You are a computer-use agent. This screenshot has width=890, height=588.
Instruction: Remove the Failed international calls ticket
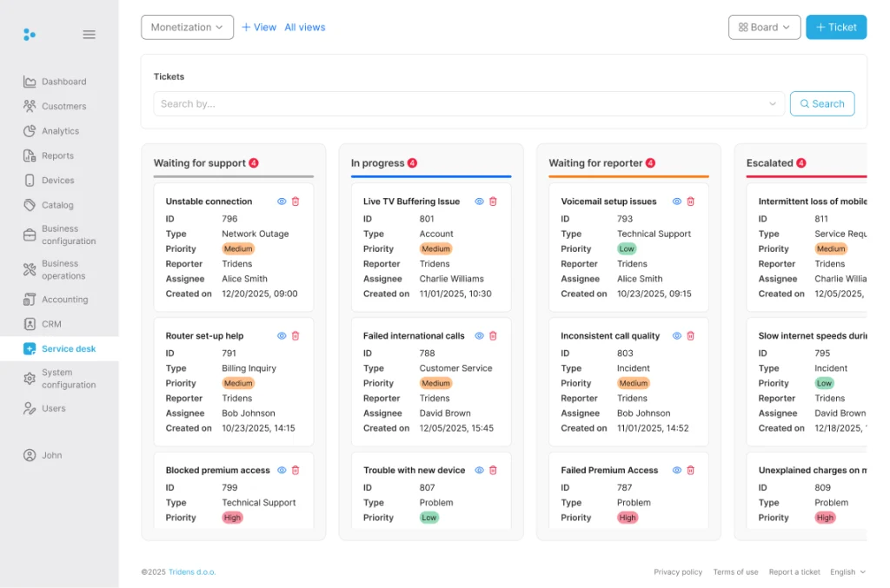(493, 336)
